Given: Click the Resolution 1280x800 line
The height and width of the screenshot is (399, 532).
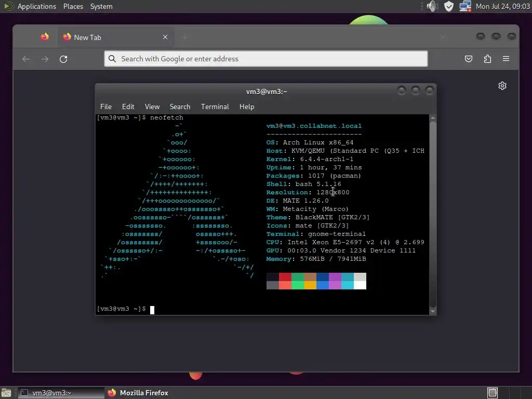Looking at the screenshot, I should (x=308, y=192).
